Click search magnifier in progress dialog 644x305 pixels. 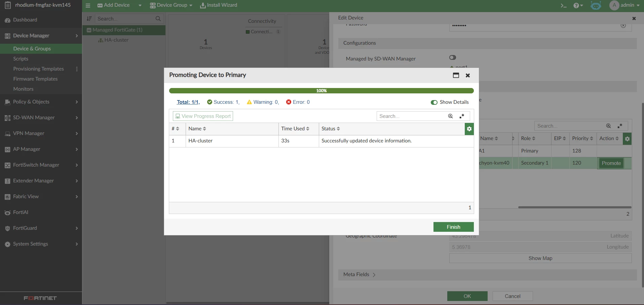[450, 116]
